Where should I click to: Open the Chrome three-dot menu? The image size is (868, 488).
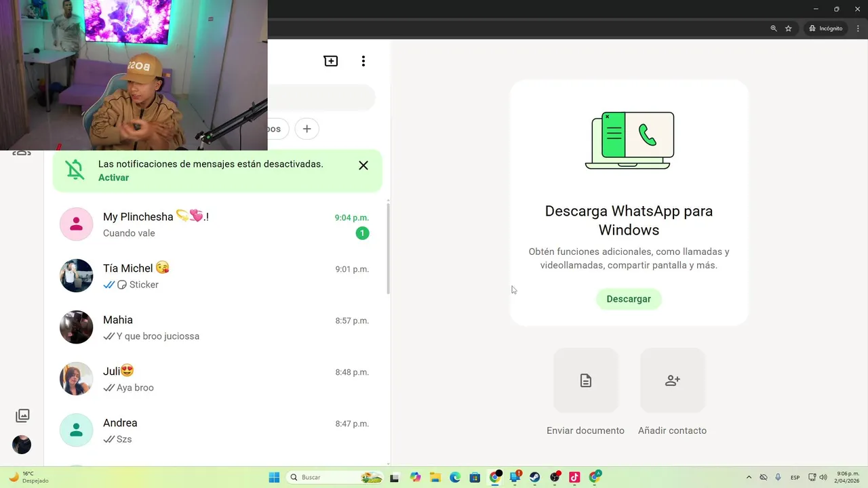[x=858, y=28]
